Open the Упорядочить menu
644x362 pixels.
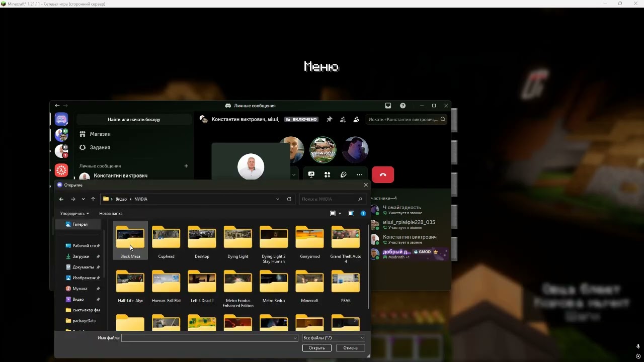pos(74,214)
